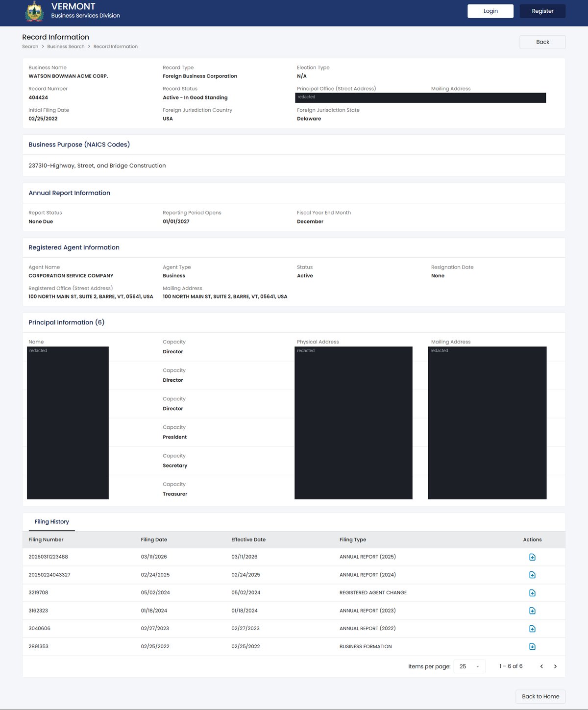This screenshot has height=710, width=588.
Task: Click the ANNUAL REPORT (2023) filing type
Action: [367, 611]
